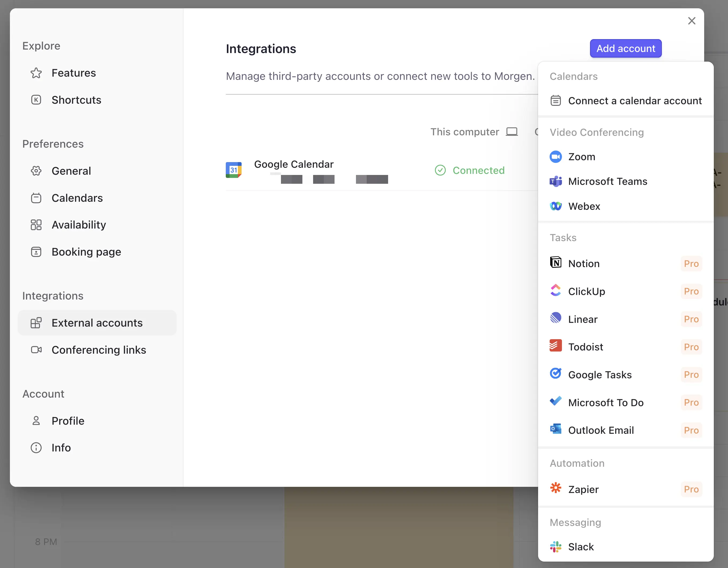Select Webex from the dropdown
The width and height of the screenshot is (728, 568).
click(x=626, y=207)
